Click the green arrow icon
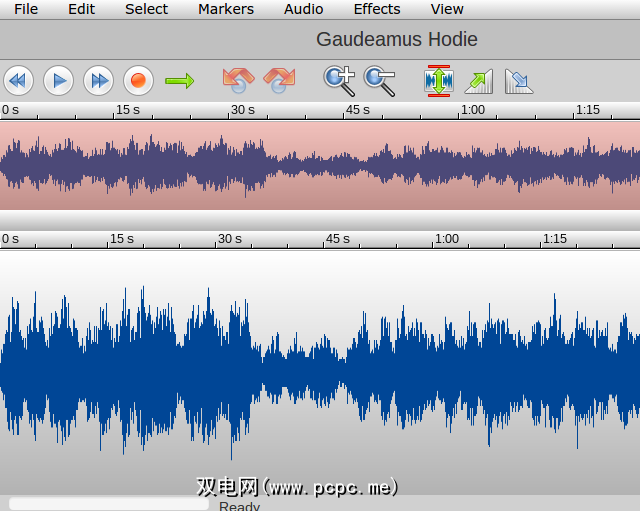Image resolution: width=640 pixels, height=511 pixels. click(179, 80)
